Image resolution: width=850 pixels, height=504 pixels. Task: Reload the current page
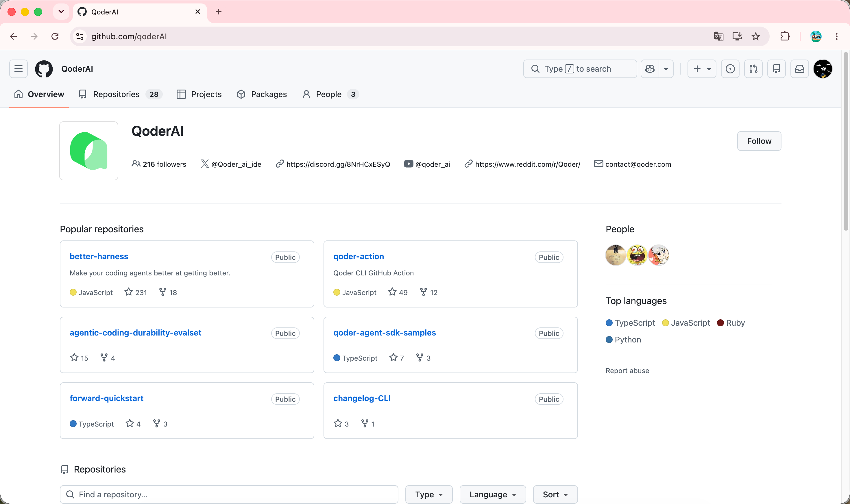point(55,36)
